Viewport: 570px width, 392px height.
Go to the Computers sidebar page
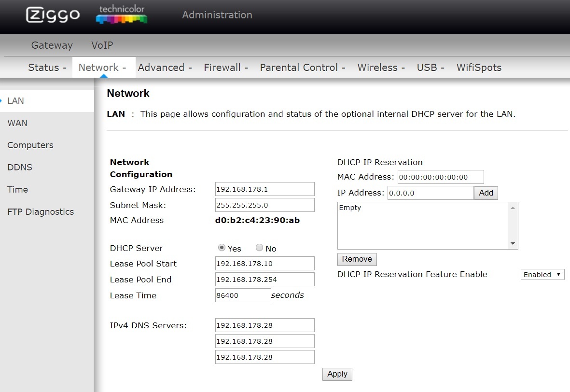tap(30, 145)
